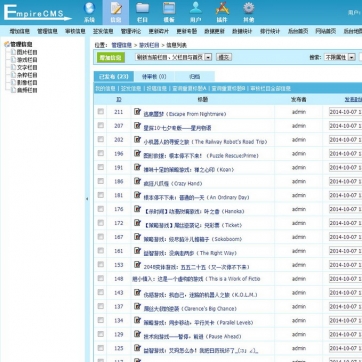Click edit icon for An Ordinary Day
Viewport: 362px width, 362px height.
(137, 195)
